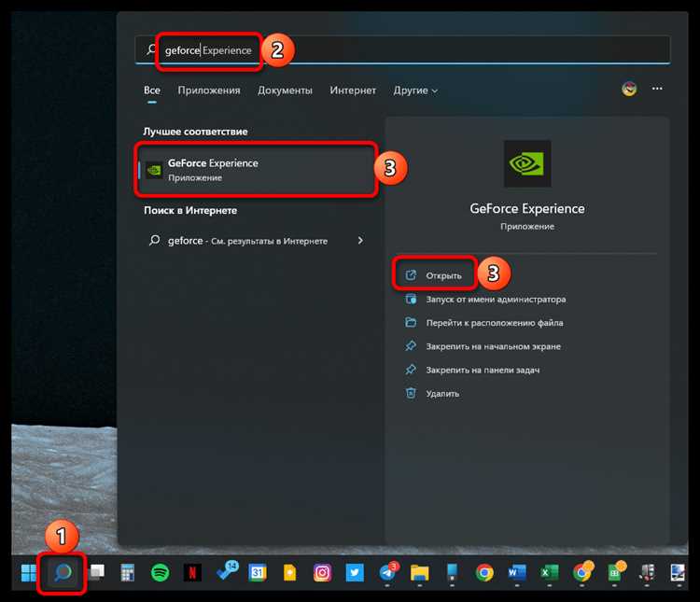Expand geforce web results chevron arrow

click(x=360, y=241)
